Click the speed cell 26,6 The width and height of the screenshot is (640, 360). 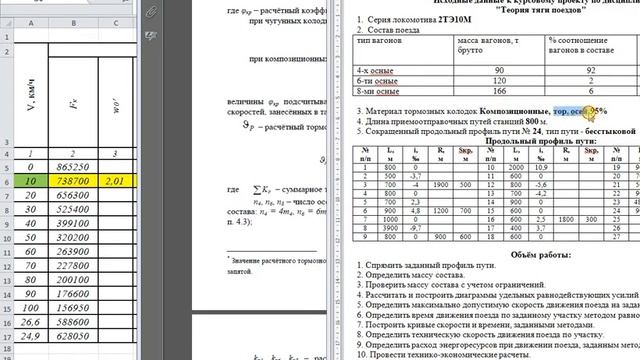31,322
